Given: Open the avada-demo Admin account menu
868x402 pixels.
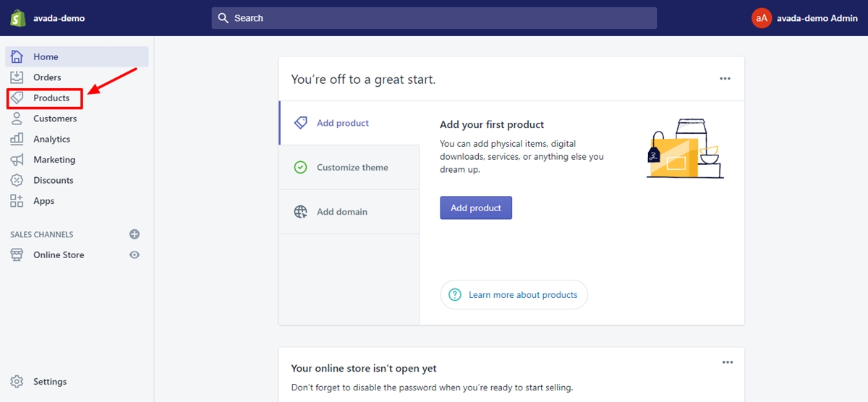Looking at the screenshot, I should click(x=805, y=18).
